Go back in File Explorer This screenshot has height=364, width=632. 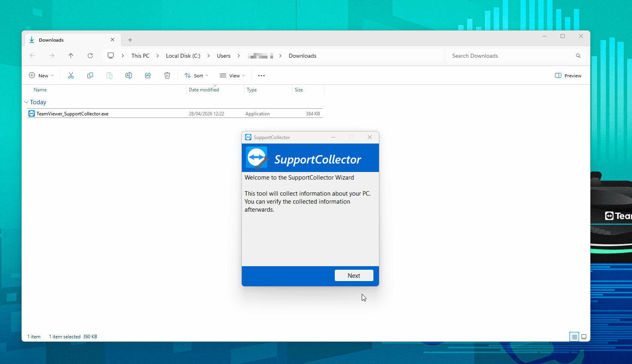point(32,56)
